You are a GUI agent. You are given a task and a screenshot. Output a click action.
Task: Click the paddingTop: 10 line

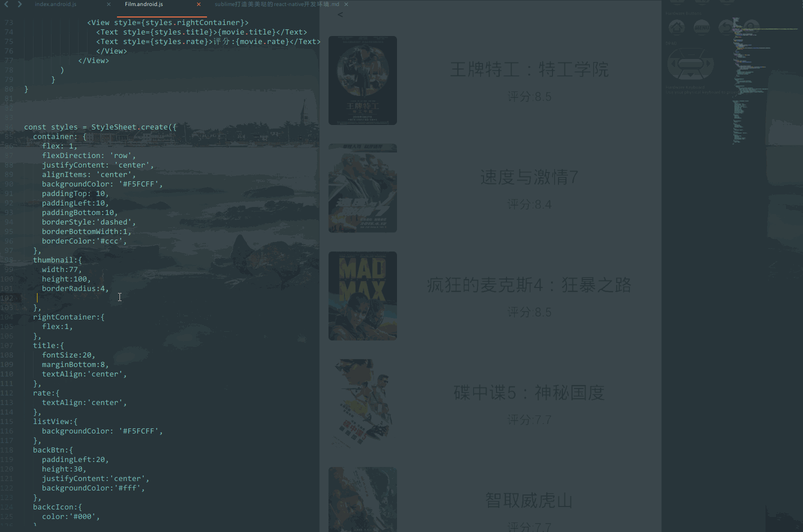click(75, 193)
